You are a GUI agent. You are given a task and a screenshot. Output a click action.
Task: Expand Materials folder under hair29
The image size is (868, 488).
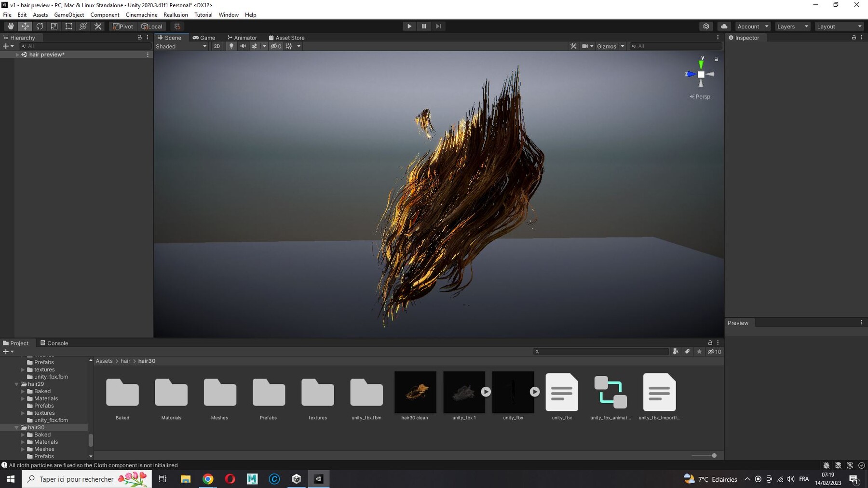pos(23,398)
